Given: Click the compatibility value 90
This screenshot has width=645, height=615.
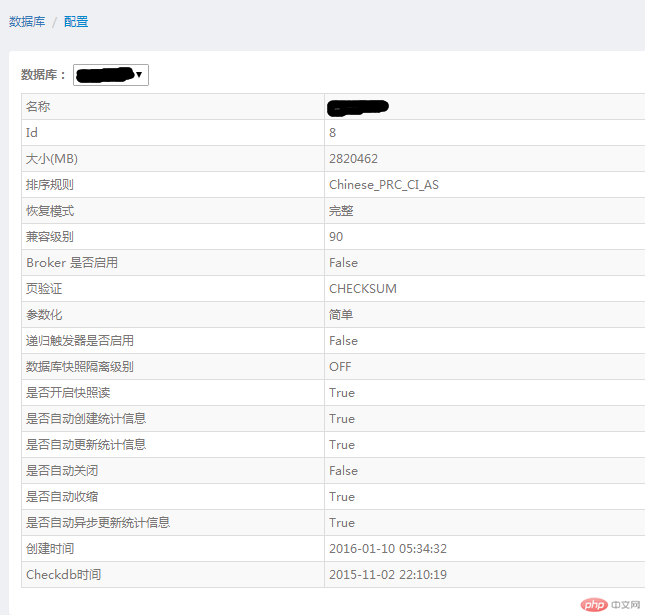Looking at the screenshot, I should coord(336,237).
